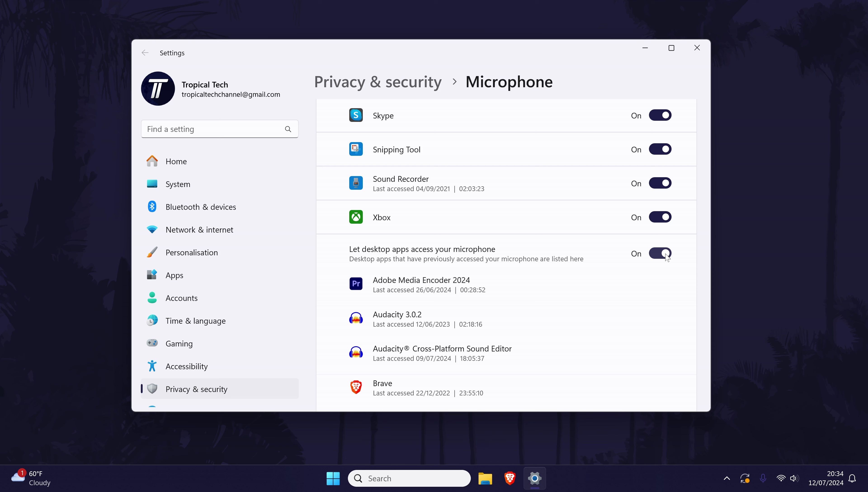Click Adobe Media Encoder 2024 entry text
The height and width of the screenshot is (492, 868).
(421, 280)
